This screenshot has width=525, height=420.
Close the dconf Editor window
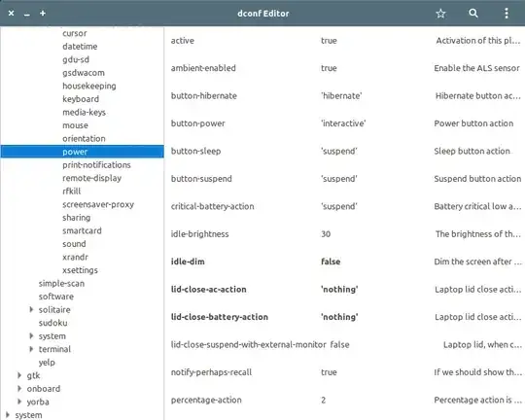pyautogui.click(x=11, y=14)
